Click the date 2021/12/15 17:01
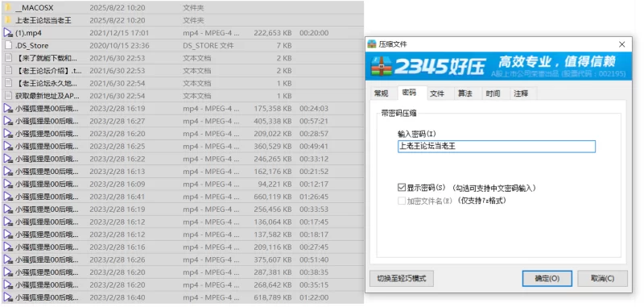Viewport: 644px width, 307px height. [119, 33]
